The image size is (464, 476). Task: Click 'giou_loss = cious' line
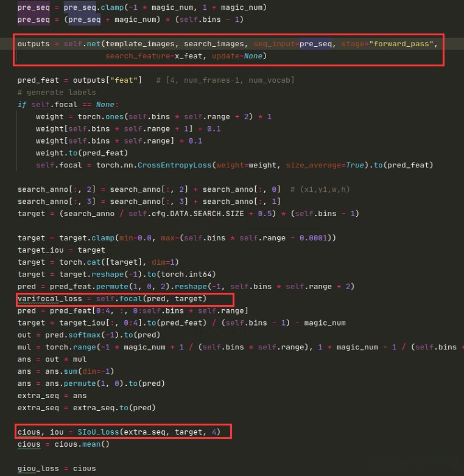(57, 469)
